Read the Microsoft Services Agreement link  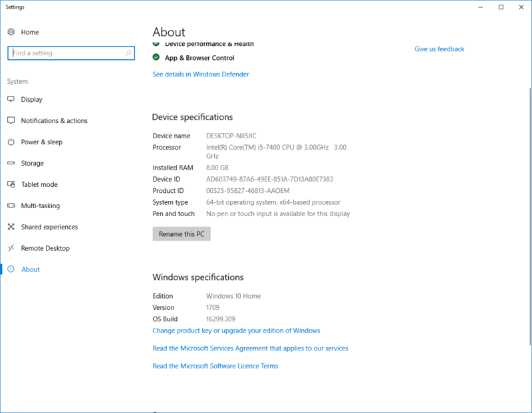[250, 348]
